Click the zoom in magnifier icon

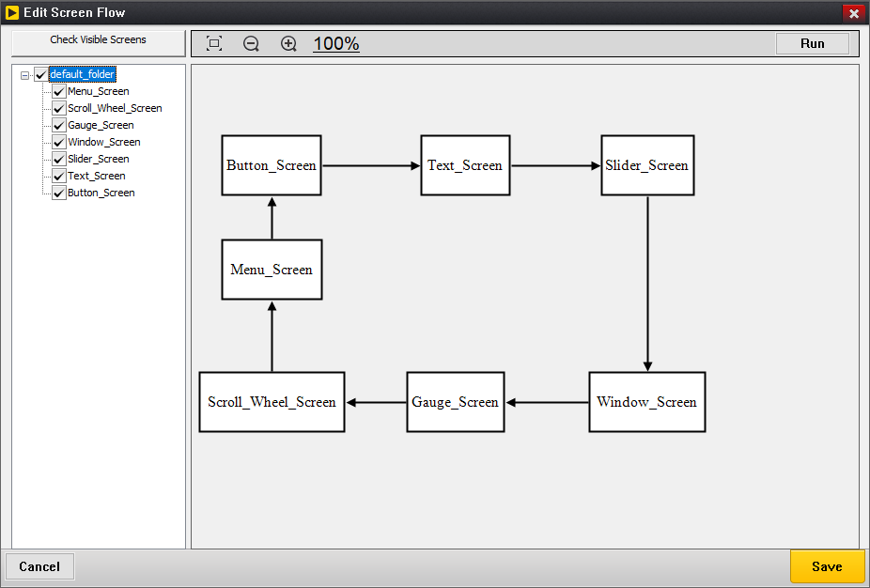click(x=288, y=43)
